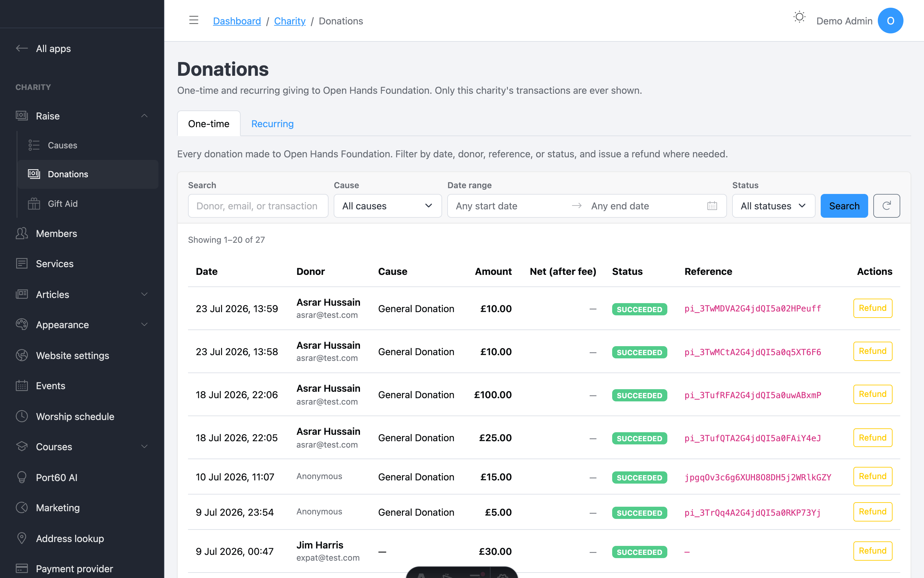Click the Address lookup pin icon
The image size is (924, 578).
(22, 538)
